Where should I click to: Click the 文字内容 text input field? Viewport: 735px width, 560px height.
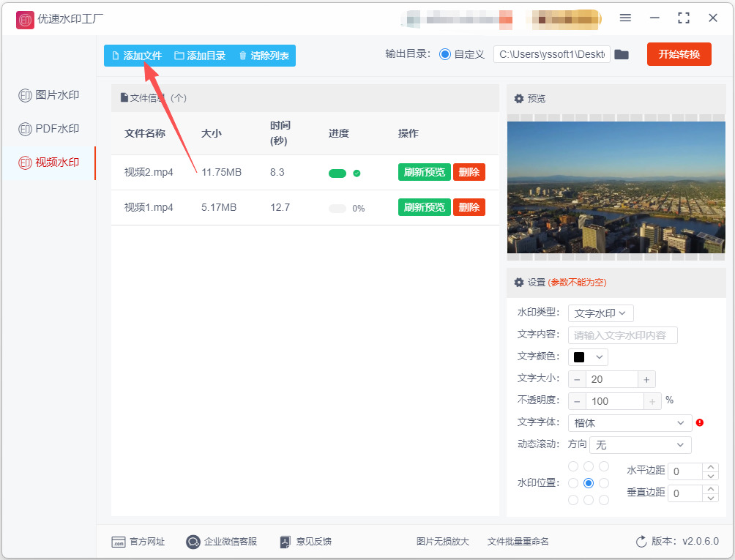[x=622, y=335]
